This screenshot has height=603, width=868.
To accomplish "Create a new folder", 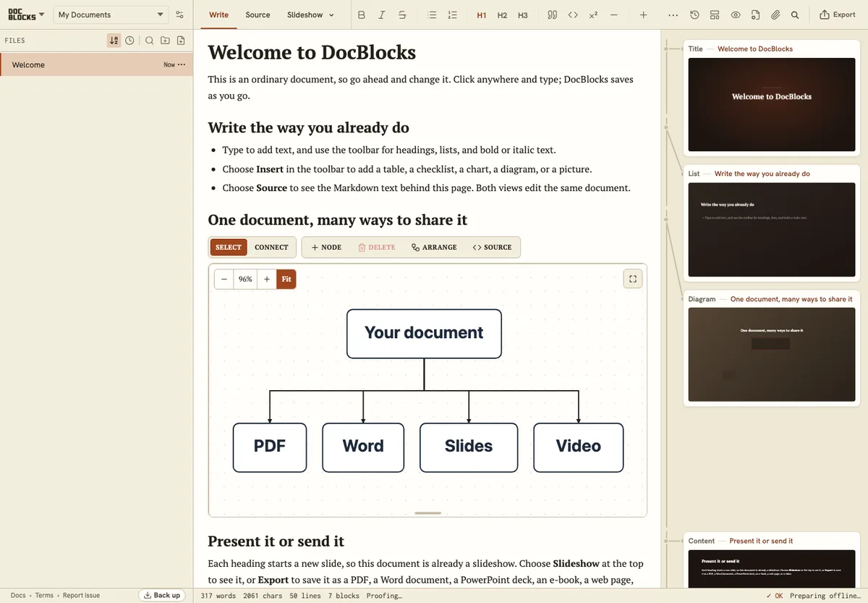I will pyautogui.click(x=165, y=41).
